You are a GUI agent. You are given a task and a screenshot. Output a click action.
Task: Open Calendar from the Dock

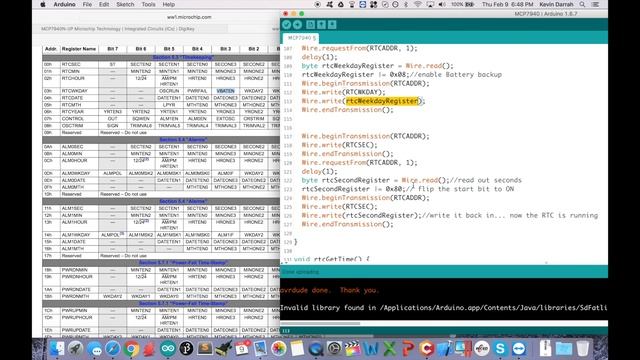[242, 348]
